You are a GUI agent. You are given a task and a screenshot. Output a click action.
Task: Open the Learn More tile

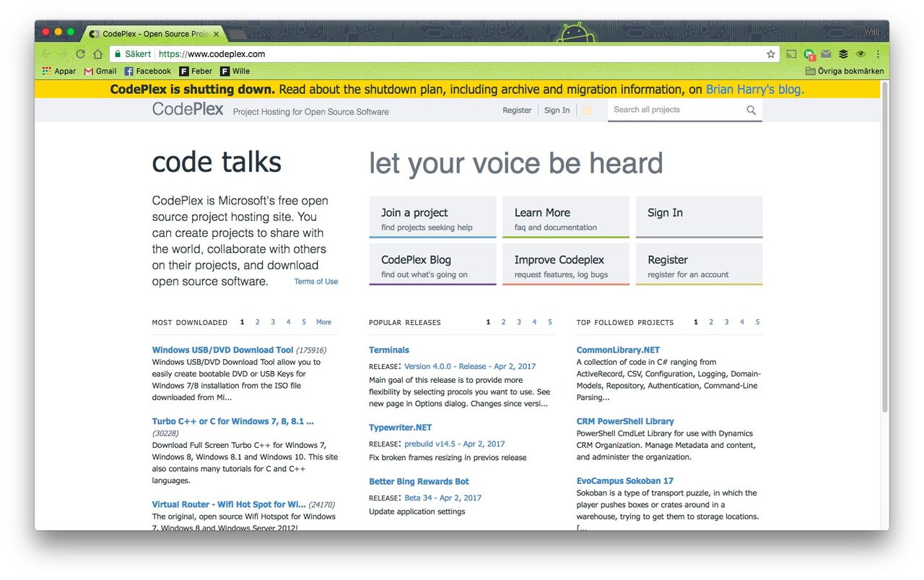click(x=566, y=217)
